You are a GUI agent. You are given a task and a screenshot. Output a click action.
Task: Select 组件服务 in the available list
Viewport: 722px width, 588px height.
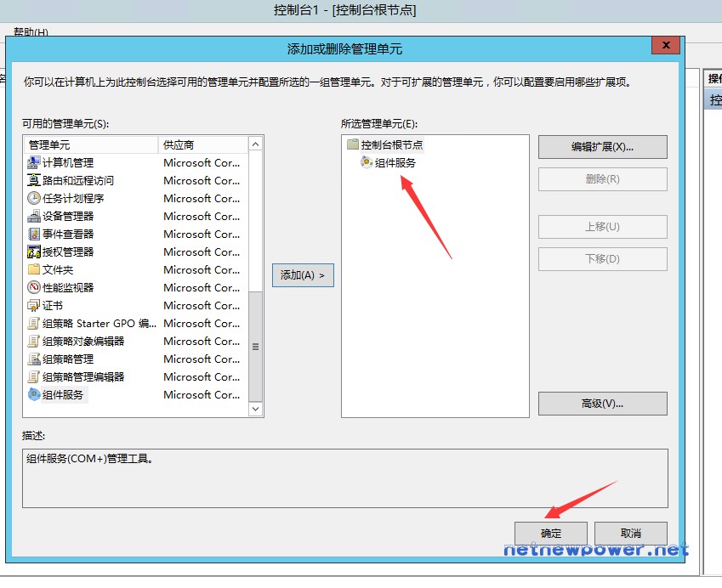(x=63, y=394)
